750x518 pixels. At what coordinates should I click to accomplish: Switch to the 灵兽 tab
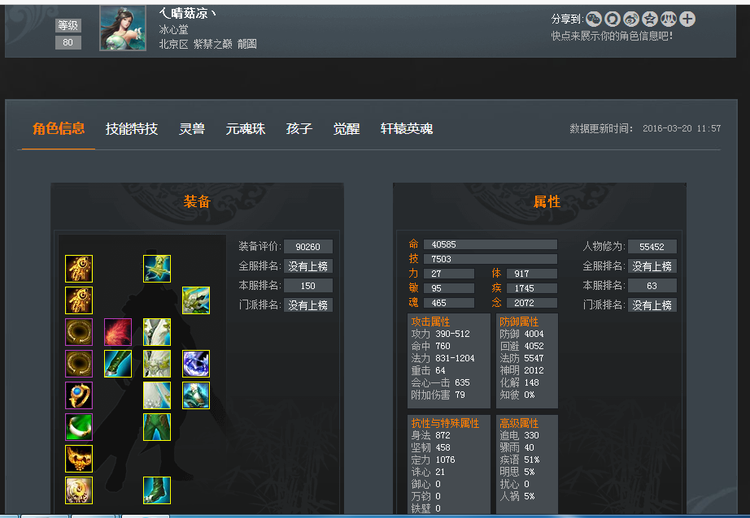tap(192, 129)
